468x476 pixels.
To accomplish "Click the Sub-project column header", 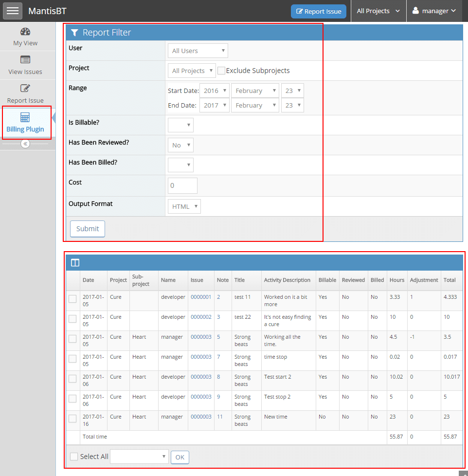I will 141,280.
